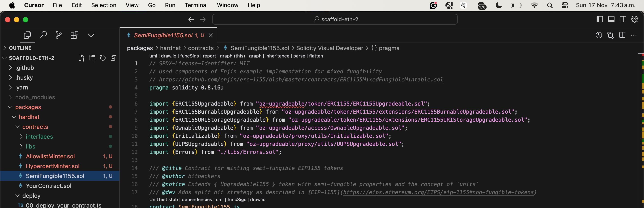Screen dimensions: 644x208
Task: Open the Run menu
Action: pyautogui.click(x=170, y=5)
